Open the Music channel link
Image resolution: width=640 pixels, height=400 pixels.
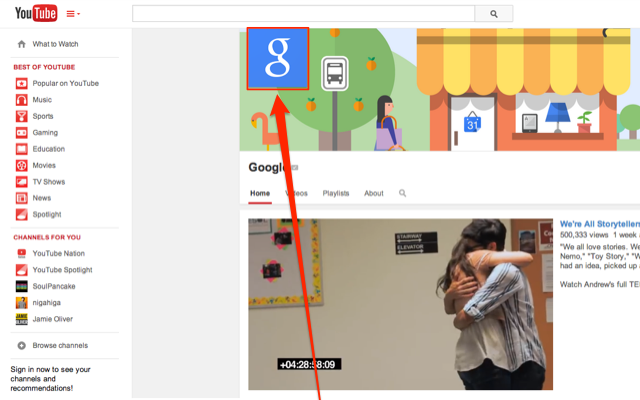pos(42,100)
